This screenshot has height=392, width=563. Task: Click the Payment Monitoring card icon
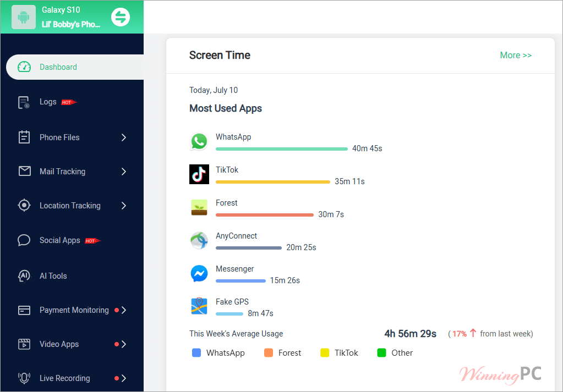(x=24, y=310)
